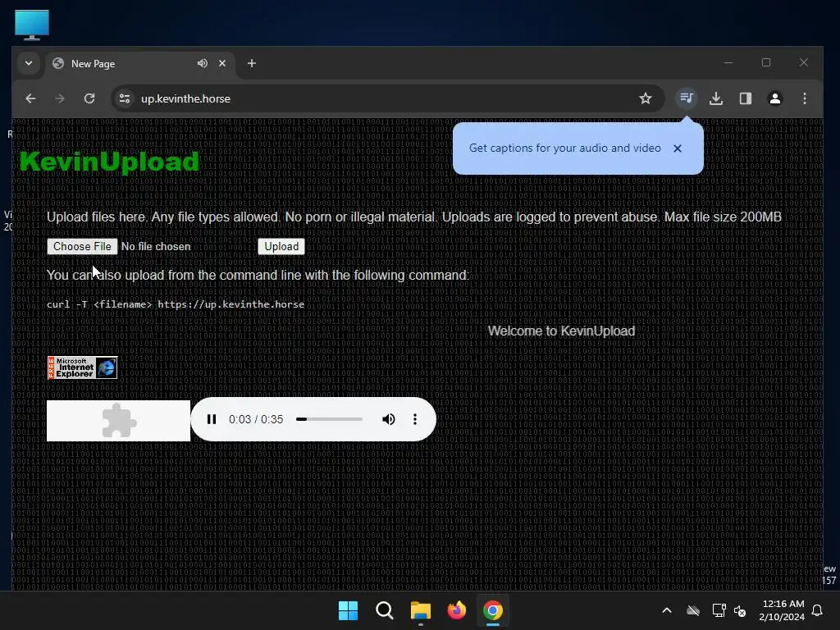This screenshot has height=630, width=840.
Task: Click the 'No file chosen' label
Action: point(156,246)
